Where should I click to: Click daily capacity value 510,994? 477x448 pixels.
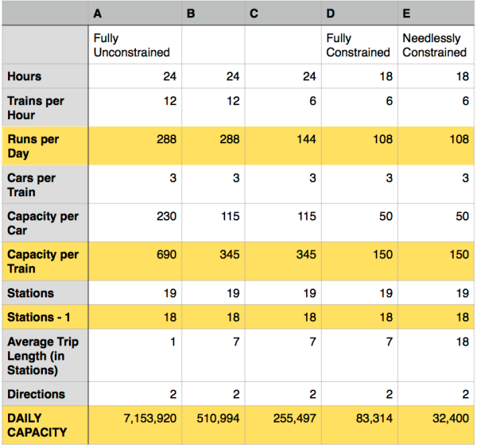(x=218, y=419)
